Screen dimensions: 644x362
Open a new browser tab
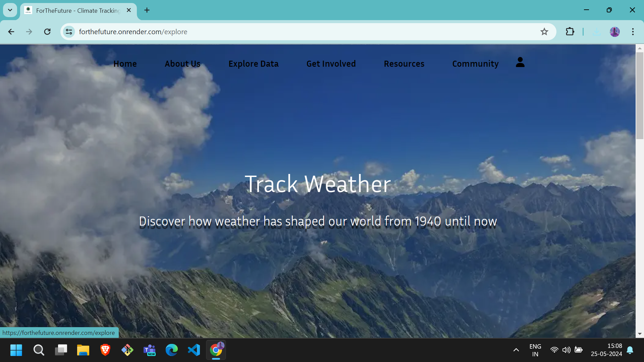(147, 10)
